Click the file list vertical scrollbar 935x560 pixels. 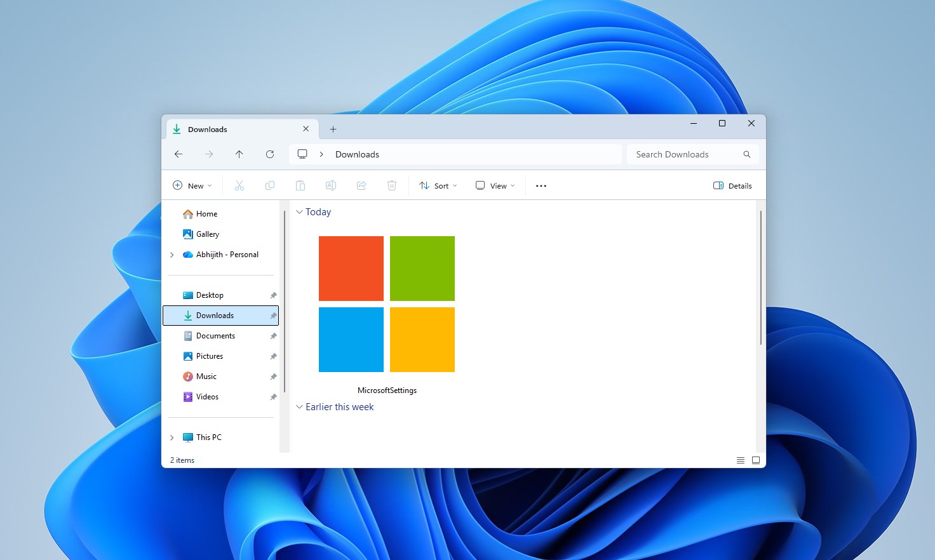coord(760,278)
